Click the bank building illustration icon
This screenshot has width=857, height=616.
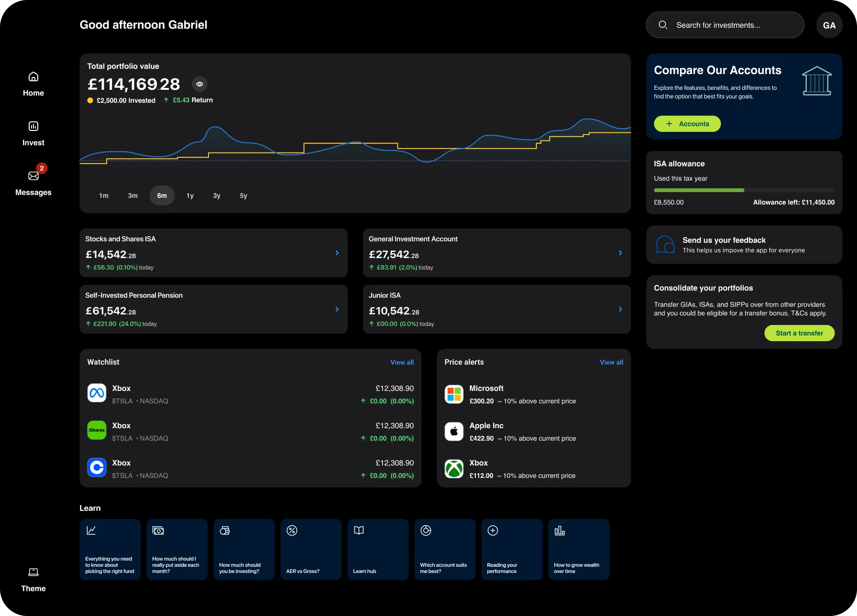817,81
